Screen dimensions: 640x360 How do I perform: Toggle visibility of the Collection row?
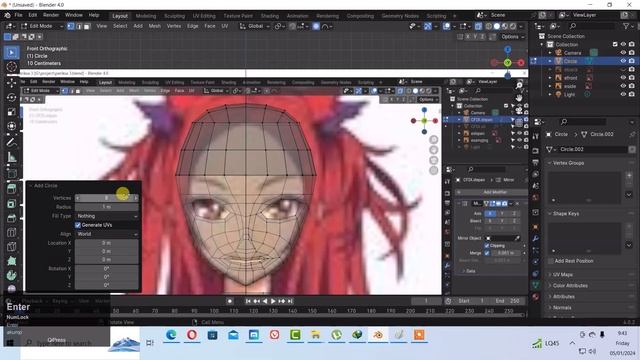623,44
